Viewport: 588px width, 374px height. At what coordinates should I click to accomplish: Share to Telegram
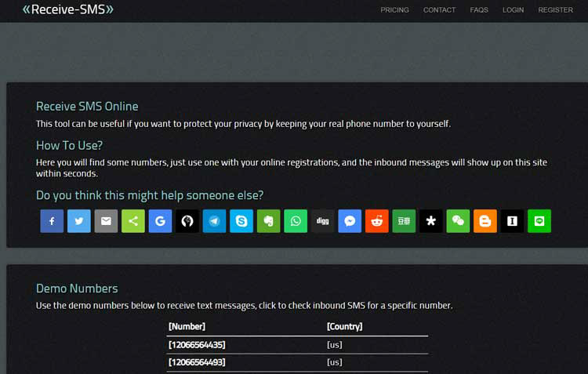(214, 221)
